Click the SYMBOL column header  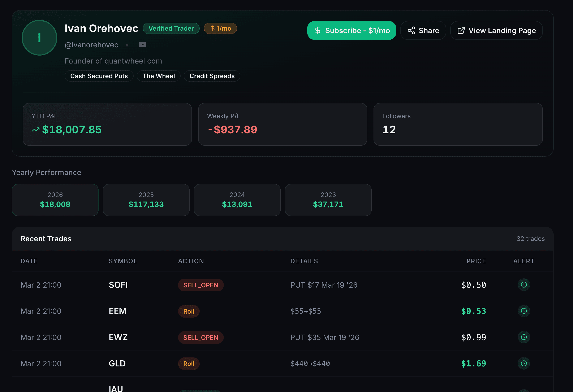click(123, 261)
